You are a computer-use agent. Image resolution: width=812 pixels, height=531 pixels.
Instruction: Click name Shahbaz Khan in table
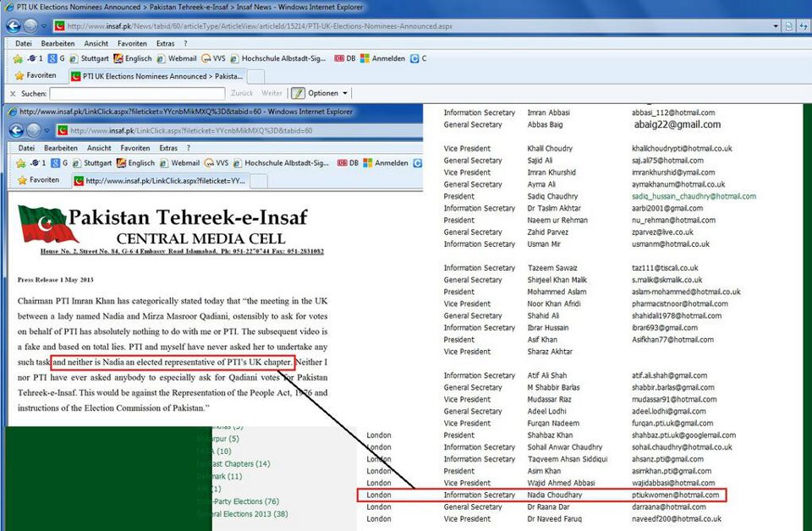pyautogui.click(x=550, y=435)
